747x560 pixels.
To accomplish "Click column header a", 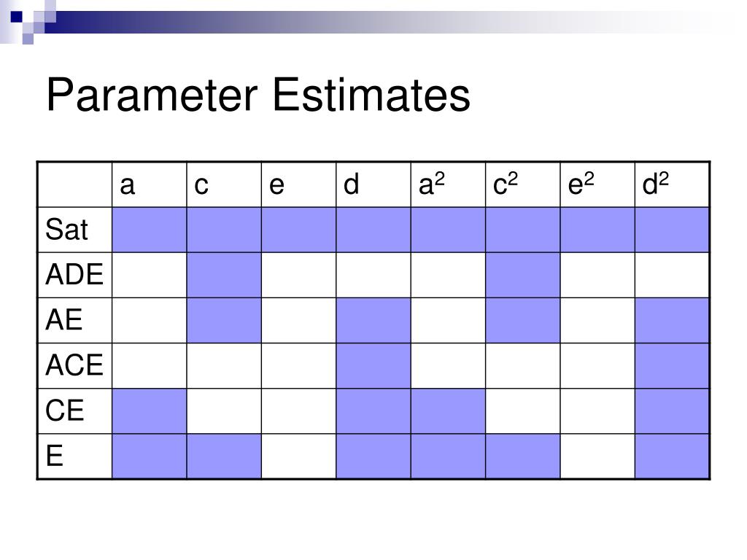I will click(127, 184).
